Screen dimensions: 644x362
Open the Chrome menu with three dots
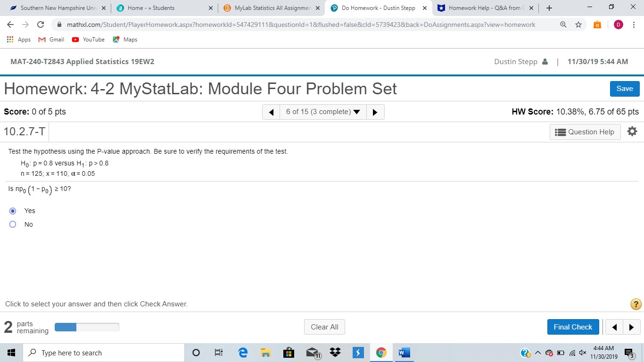click(634, 25)
